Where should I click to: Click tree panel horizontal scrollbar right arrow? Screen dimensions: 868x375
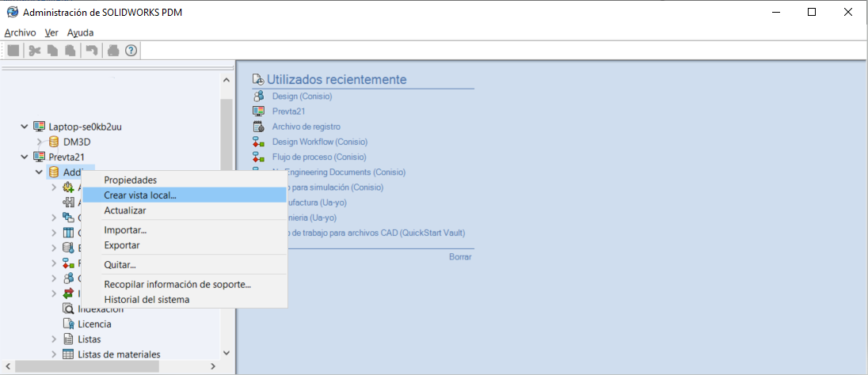[213, 366]
